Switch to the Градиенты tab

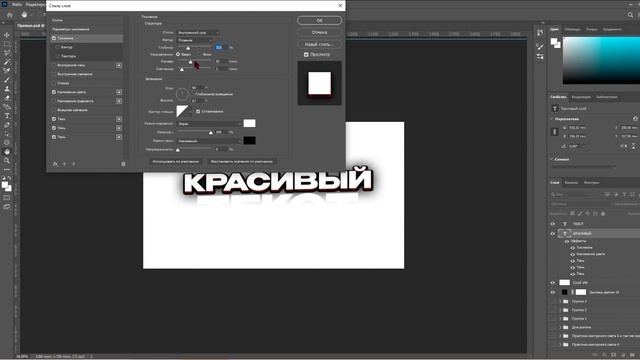point(612,29)
